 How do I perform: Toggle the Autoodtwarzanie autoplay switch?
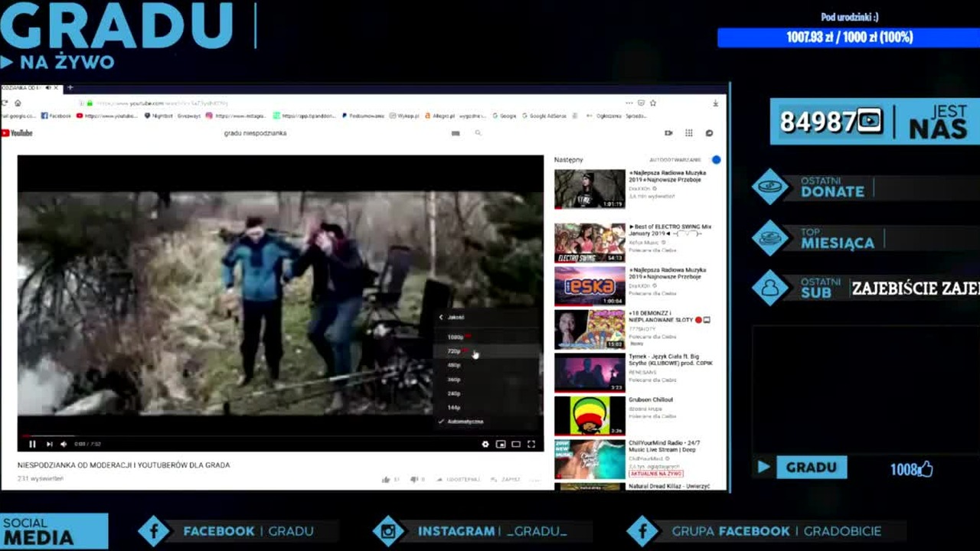tap(716, 160)
